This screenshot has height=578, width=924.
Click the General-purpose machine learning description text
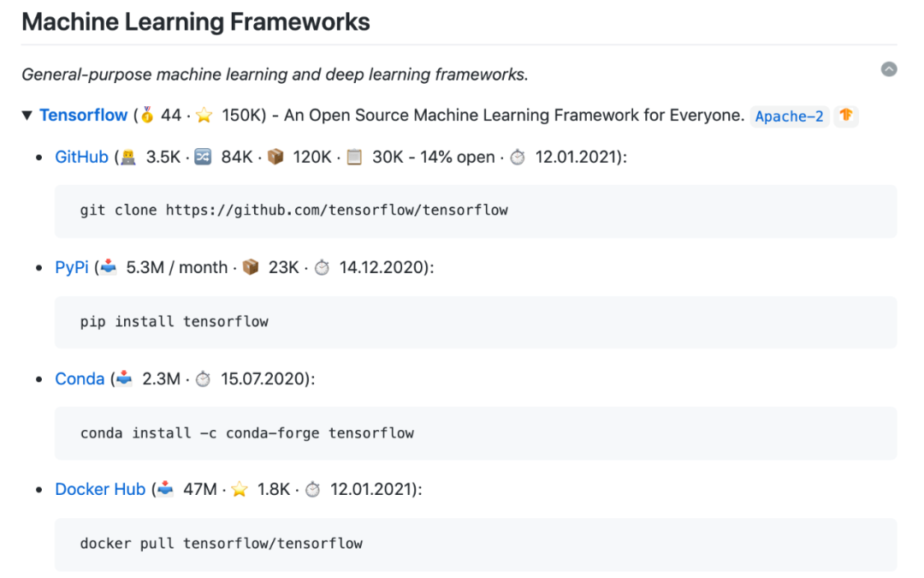[x=275, y=74]
